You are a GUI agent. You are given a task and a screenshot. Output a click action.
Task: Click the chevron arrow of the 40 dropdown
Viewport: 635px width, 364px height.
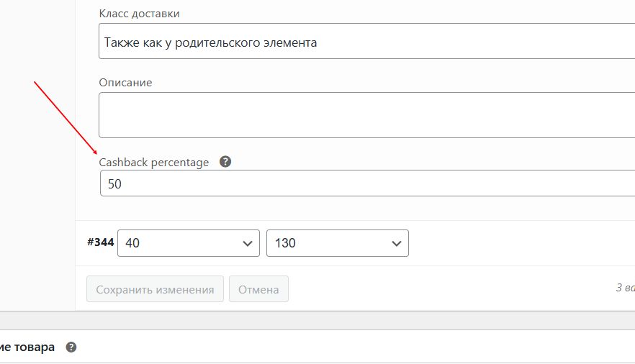248,243
